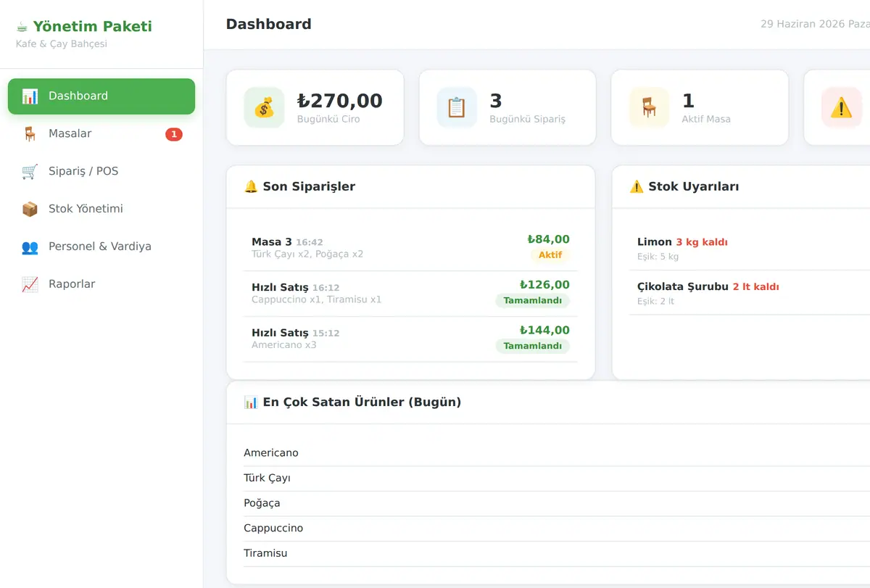Click the warning icon beside Stok Uyarıları
Screen dimensions: 870x588
coord(637,186)
